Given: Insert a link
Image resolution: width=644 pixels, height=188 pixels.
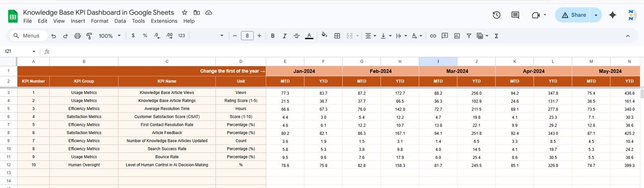Looking at the screenshot, I should coord(433,36).
